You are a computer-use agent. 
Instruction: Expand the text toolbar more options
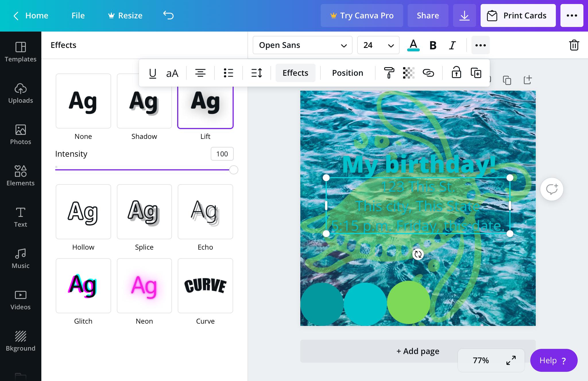click(480, 45)
